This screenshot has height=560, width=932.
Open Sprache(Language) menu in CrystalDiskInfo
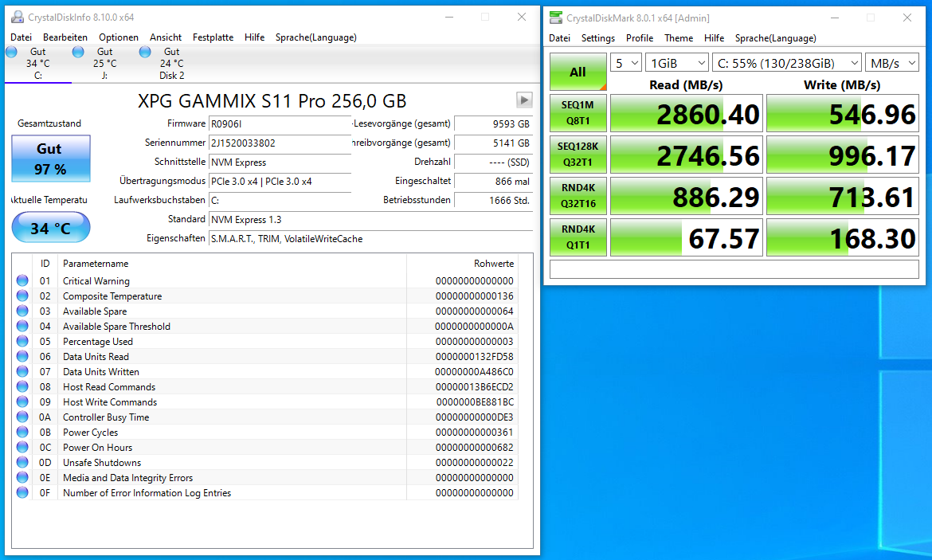pos(315,37)
